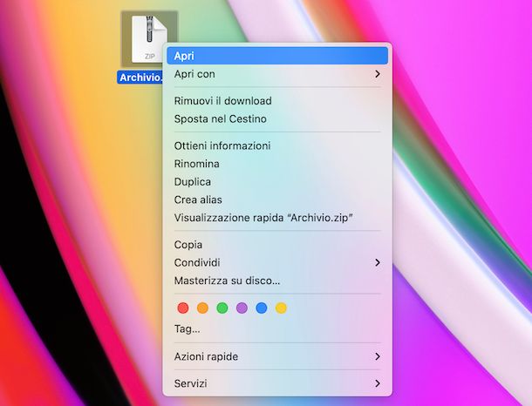Select Ottieni informazioni
Image resolution: width=532 pixels, height=406 pixels.
[277, 145]
